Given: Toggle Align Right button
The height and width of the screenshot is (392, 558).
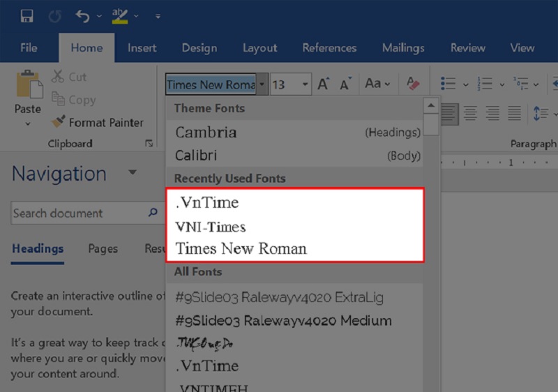Looking at the screenshot, I should [x=492, y=114].
